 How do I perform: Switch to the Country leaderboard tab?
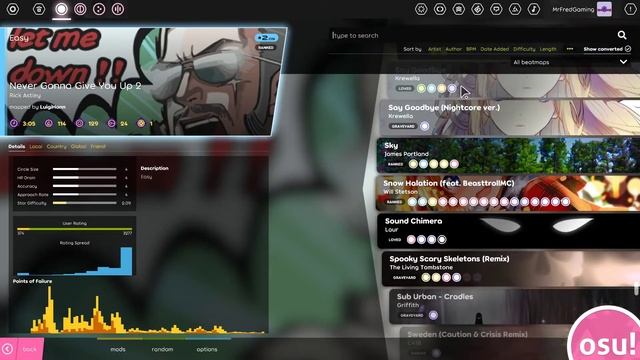[56, 147]
